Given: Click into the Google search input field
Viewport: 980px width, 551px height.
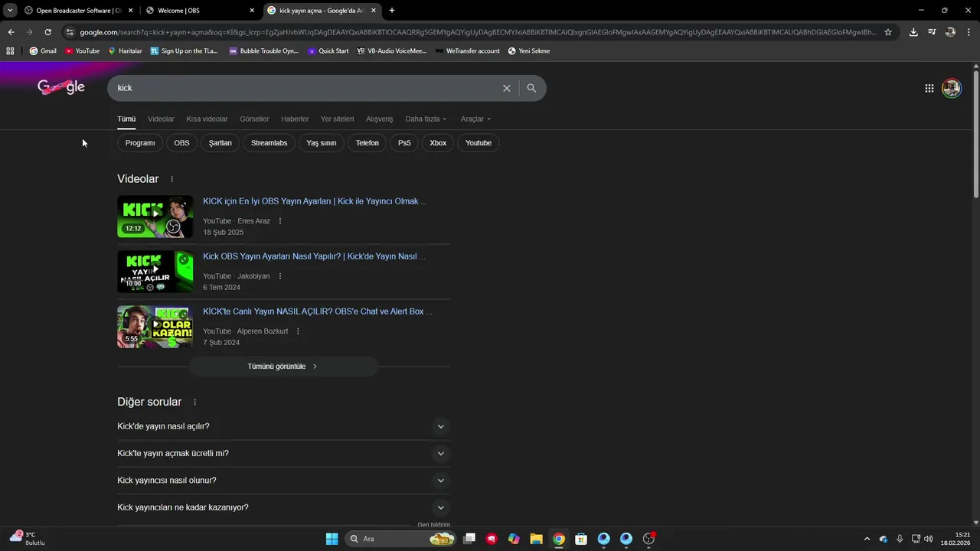Looking at the screenshot, I should pyautogui.click(x=306, y=88).
